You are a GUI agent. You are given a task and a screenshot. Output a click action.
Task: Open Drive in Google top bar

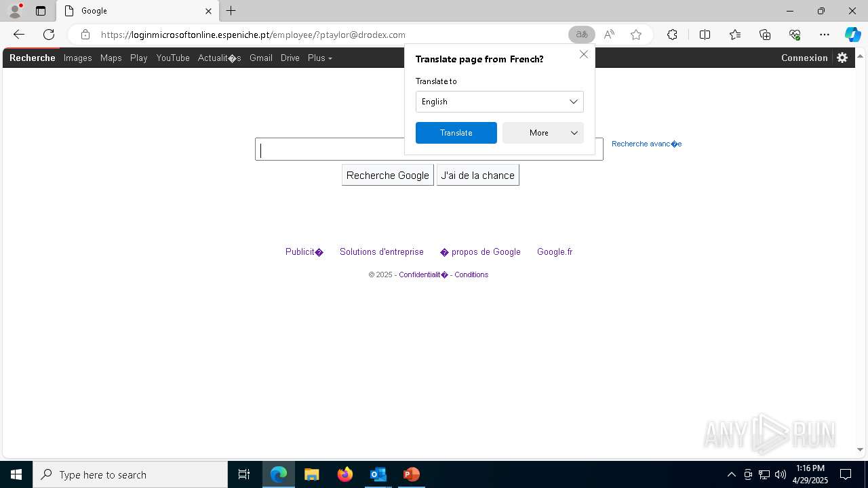pyautogui.click(x=290, y=58)
